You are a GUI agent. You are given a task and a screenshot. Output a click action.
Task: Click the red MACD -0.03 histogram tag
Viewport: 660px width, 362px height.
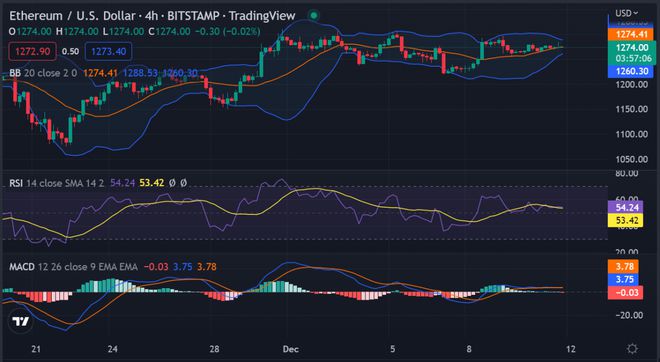(x=625, y=293)
